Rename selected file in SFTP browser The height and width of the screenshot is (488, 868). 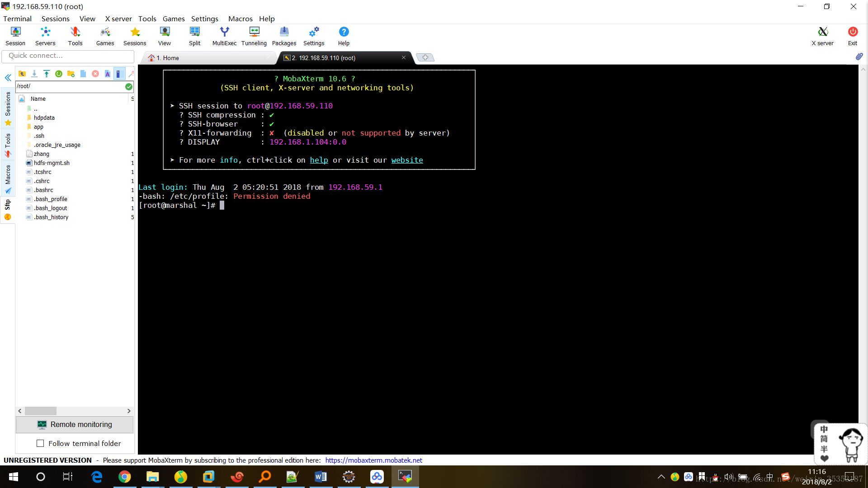(x=108, y=74)
